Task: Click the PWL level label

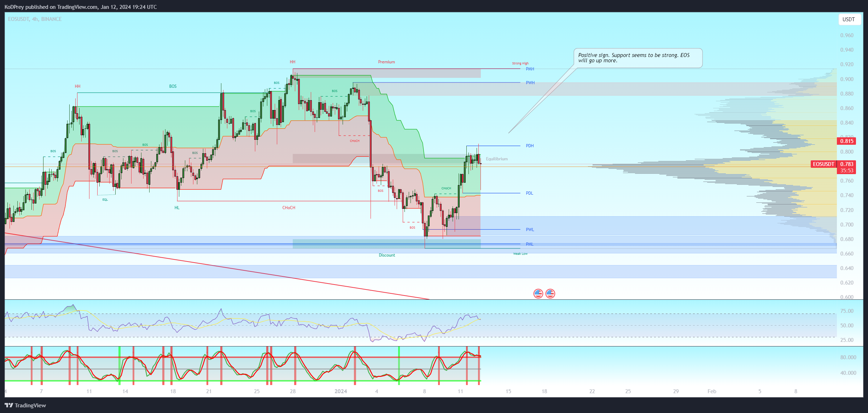Action: coord(530,230)
